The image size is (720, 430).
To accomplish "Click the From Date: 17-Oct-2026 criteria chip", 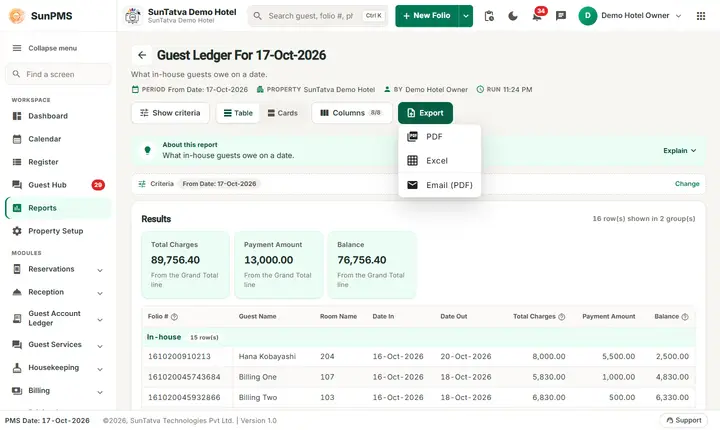I will 219,184.
